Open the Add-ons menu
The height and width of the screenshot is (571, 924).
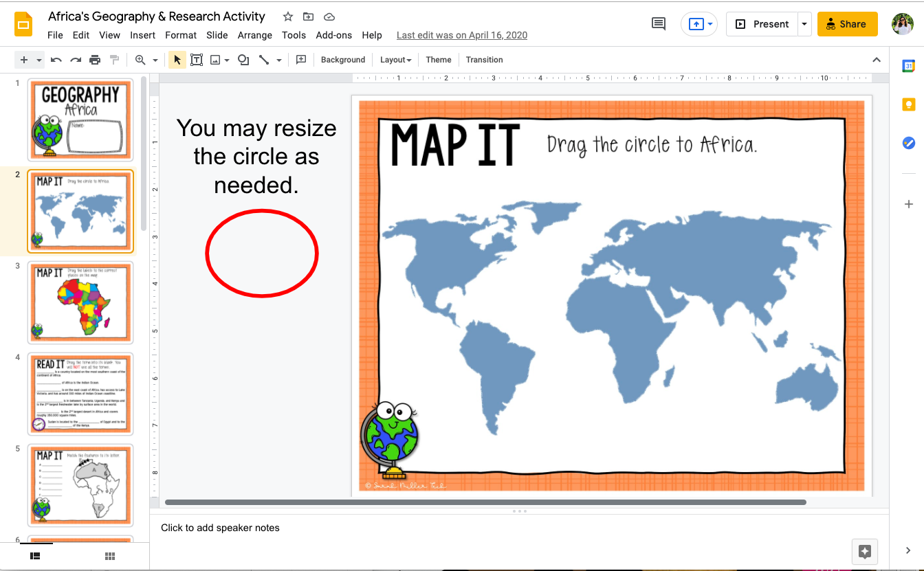point(334,35)
